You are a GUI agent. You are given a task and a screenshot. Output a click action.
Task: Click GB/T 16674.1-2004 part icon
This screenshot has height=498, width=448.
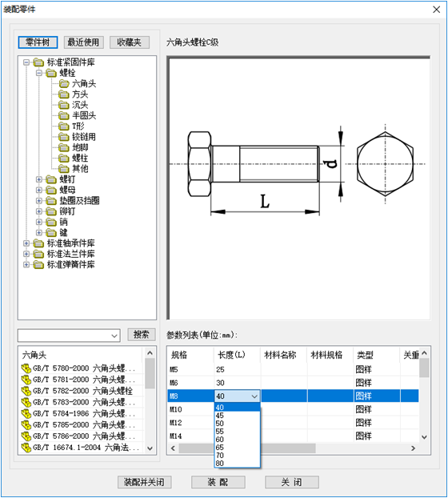[26, 448]
